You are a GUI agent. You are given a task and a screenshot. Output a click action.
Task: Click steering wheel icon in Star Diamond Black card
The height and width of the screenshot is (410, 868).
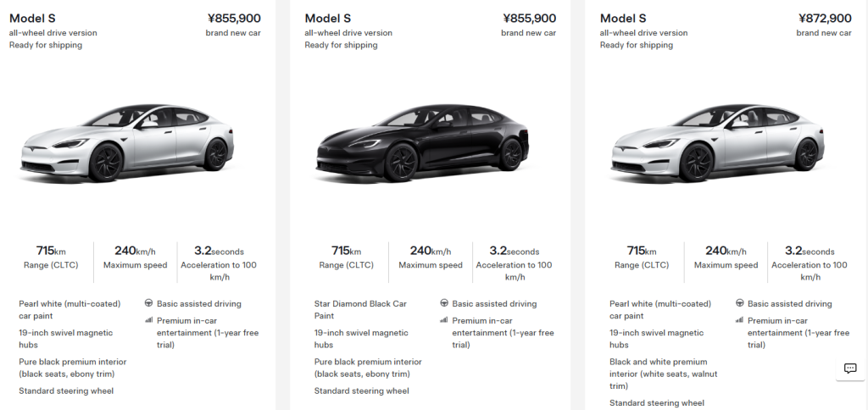(444, 304)
